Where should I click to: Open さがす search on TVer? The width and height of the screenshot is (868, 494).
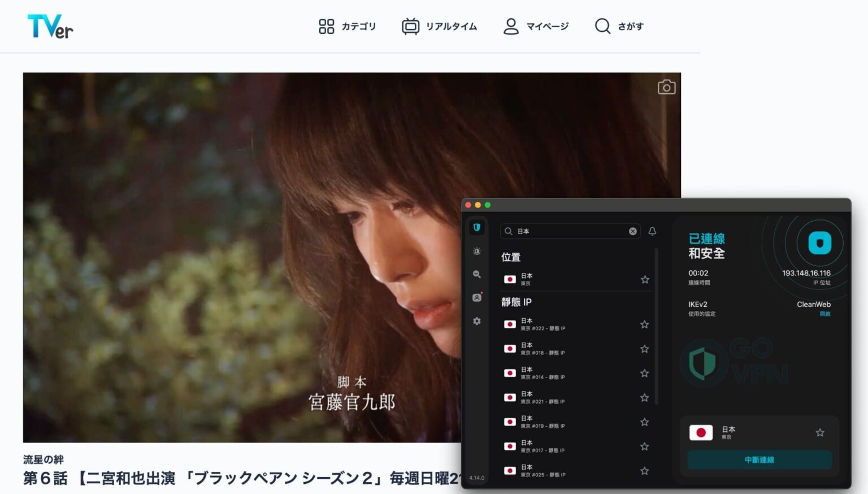tap(619, 26)
